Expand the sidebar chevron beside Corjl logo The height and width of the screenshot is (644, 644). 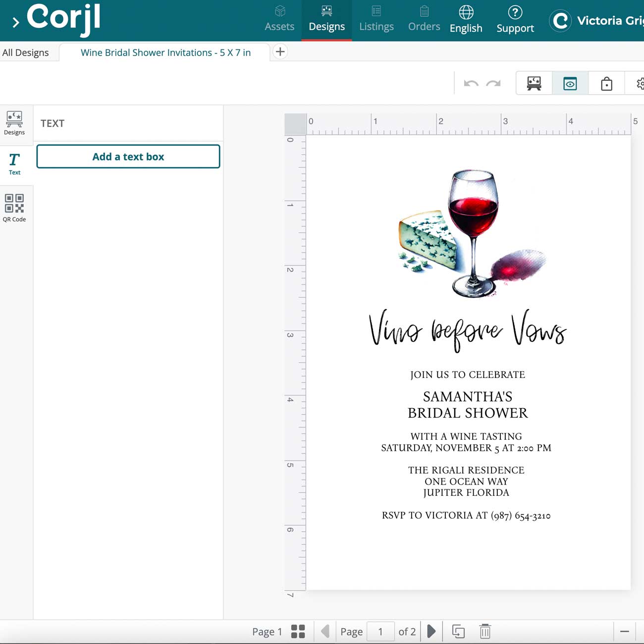pos(15,22)
